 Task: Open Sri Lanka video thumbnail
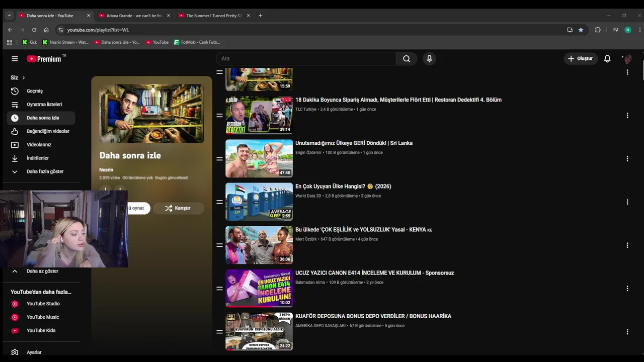(x=259, y=158)
